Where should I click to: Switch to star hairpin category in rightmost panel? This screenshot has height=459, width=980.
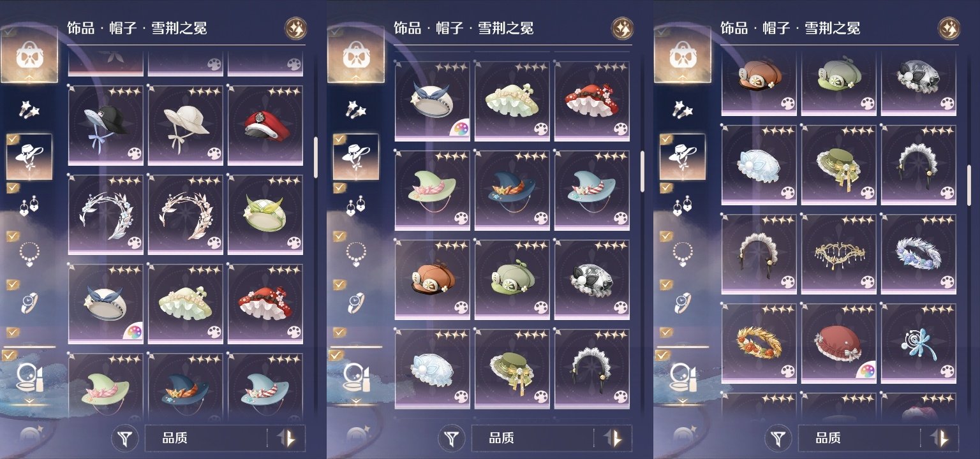pyautogui.click(x=682, y=110)
